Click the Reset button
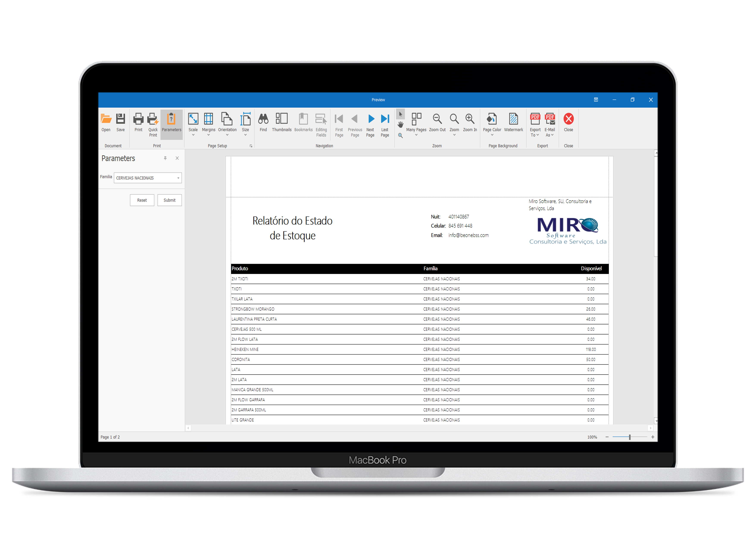Screen dimensions: 756x534 pos(142,200)
